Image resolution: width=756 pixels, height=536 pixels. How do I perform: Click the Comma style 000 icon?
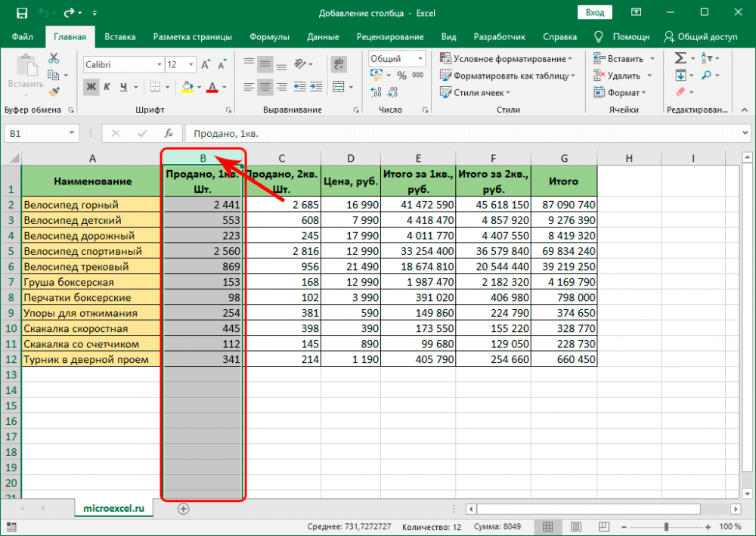[x=418, y=75]
